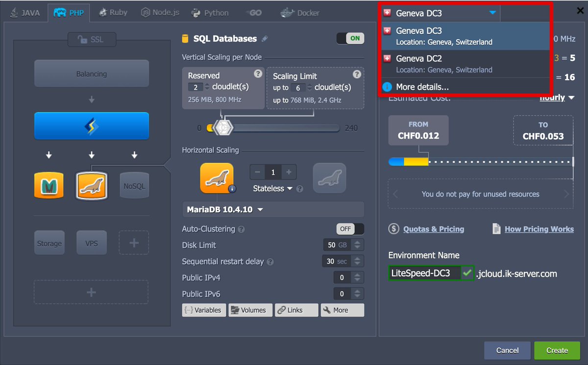Cancel the environment creation
The height and width of the screenshot is (365, 588).
[x=507, y=350]
